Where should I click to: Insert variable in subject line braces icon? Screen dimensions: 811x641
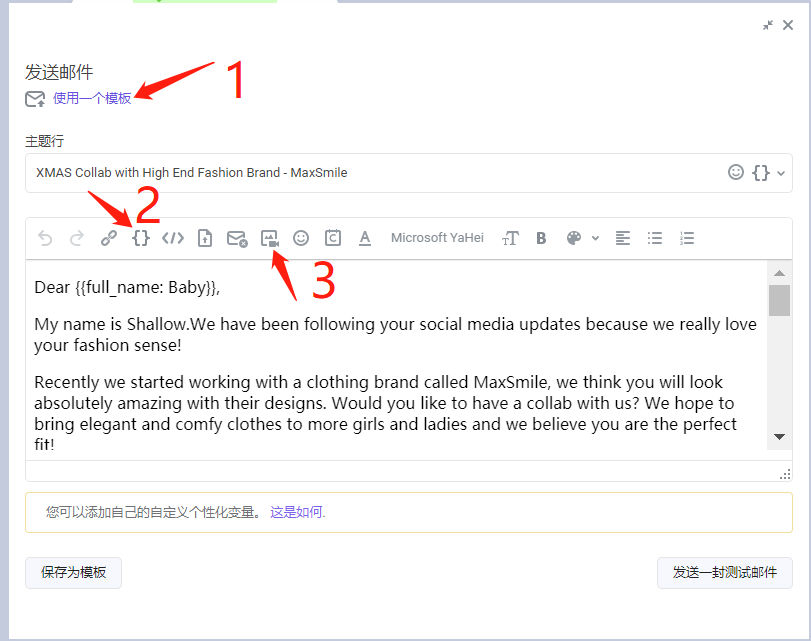pos(761,172)
